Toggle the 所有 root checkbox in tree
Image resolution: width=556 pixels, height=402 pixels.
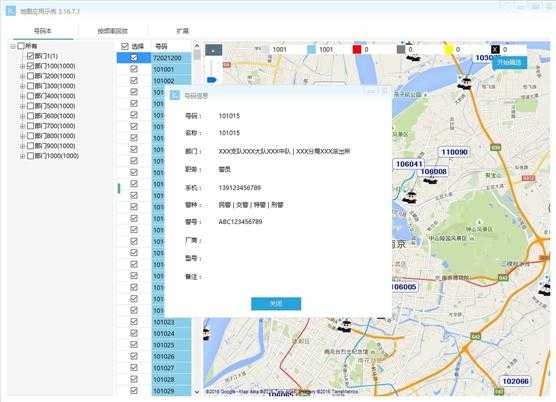coord(21,46)
